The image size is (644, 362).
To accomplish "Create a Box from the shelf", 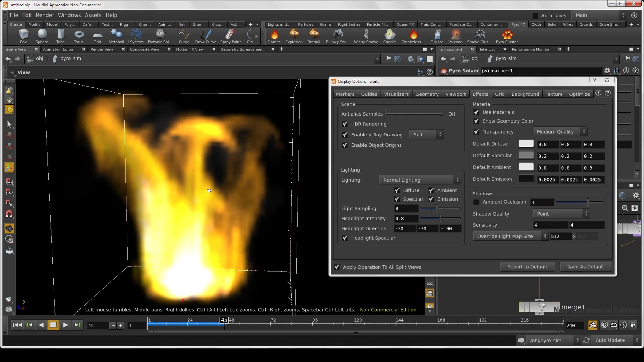I will (x=23, y=36).
